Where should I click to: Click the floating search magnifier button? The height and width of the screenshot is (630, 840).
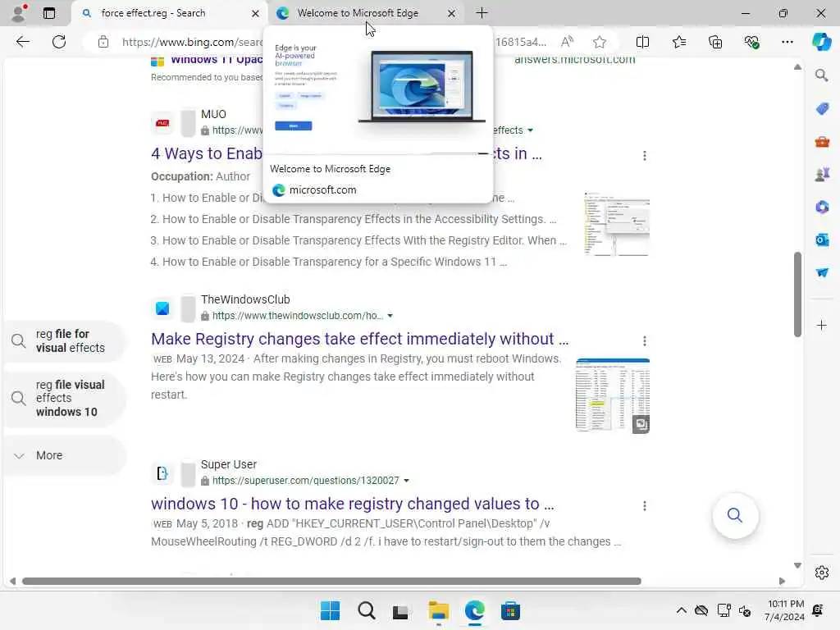tap(735, 515)
